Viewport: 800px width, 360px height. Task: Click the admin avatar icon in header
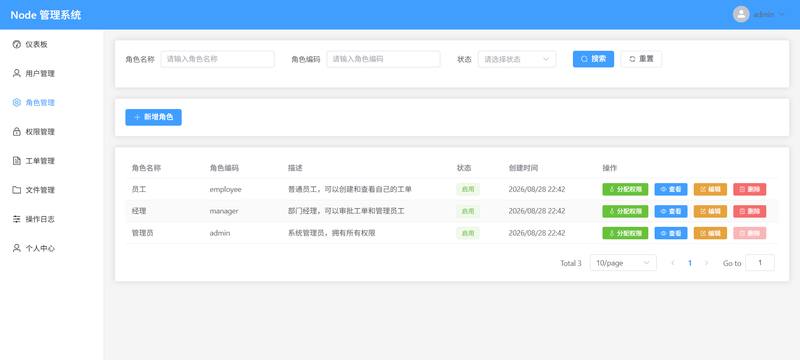tap(741, 14)
